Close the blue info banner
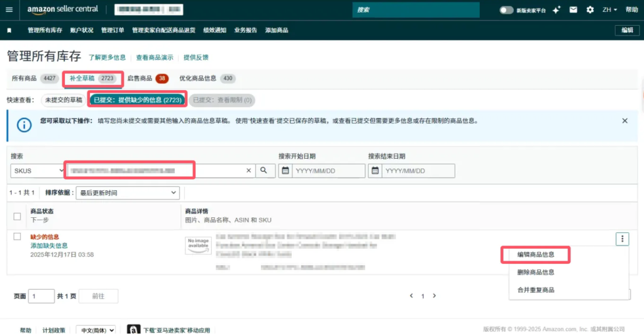 (625, 120)
